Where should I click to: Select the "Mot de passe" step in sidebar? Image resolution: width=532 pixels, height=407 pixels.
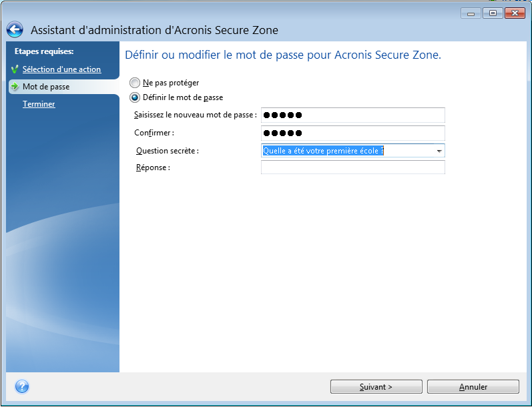point(46,87)
